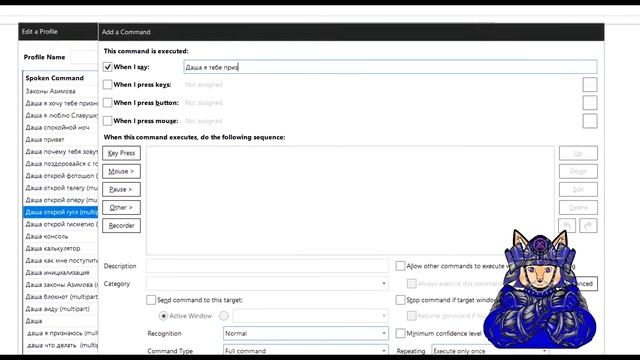The image size is (640, 360).
Task: Select 'Даша почему тебя зовут' row
Action: (x=60, y=151)
